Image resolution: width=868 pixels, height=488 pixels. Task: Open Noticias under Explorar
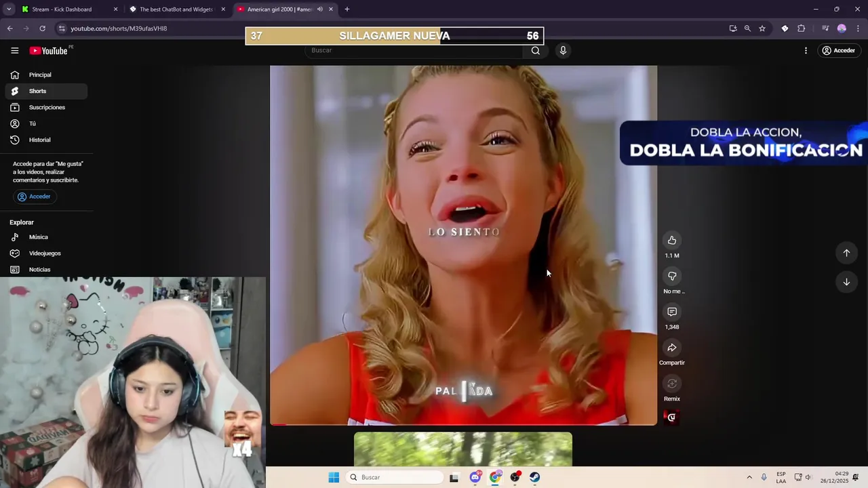(x=46, y=270)
